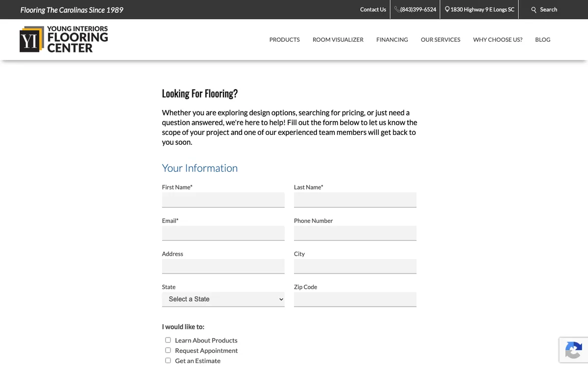Click the Phone Number input field
The image size is (588, 368).
click(x=355, y=233)
